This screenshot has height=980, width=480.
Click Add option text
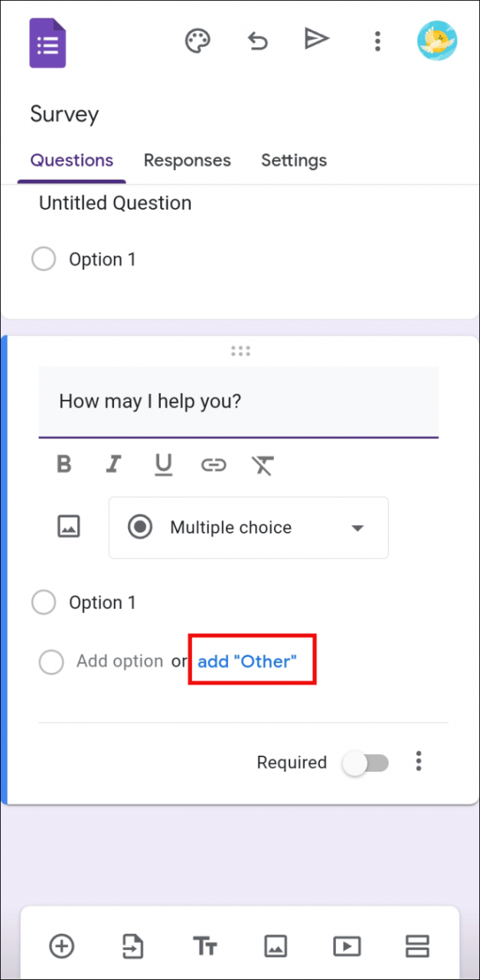[119, 661]
